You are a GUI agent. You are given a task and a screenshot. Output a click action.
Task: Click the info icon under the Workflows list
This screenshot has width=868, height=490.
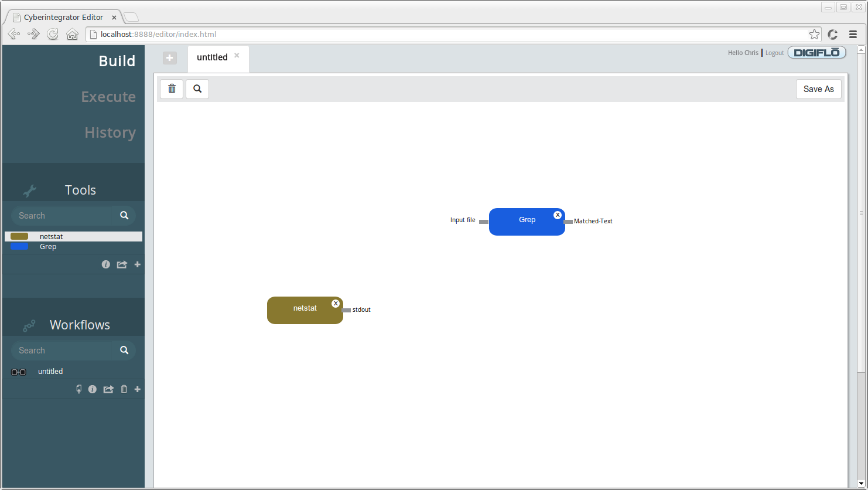coord(93,389)
